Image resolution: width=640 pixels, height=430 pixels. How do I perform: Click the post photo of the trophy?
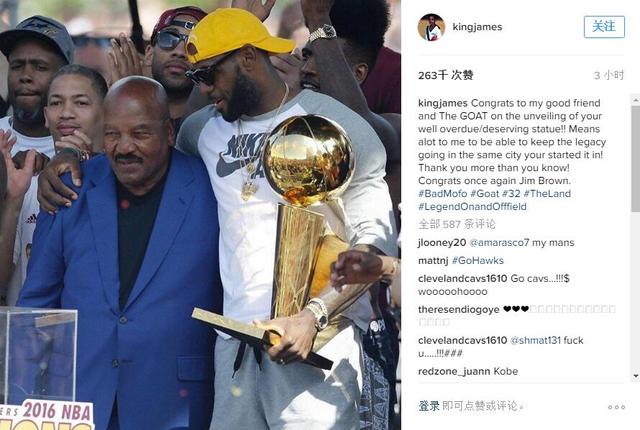(200, 215)
